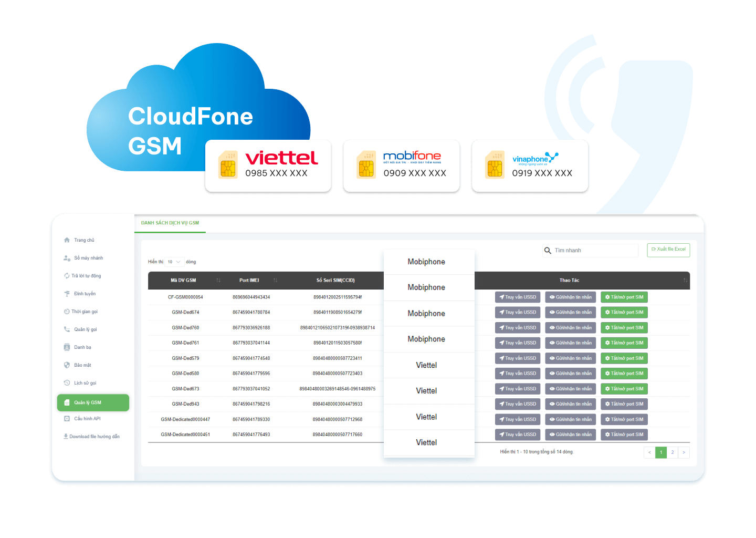
Task: Select the Trả lời tự động icon
Action: click(67, 276)
